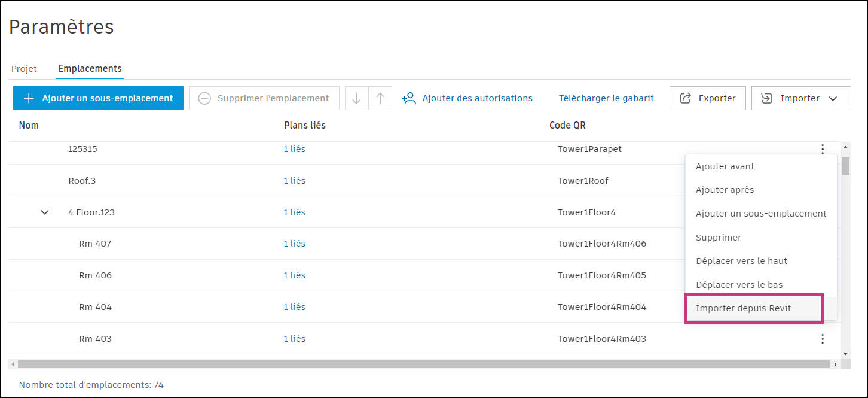Click Ajouter un sous-emplacement blue button
The height and width of the screenshot is (398, 868).
(98, 98)
